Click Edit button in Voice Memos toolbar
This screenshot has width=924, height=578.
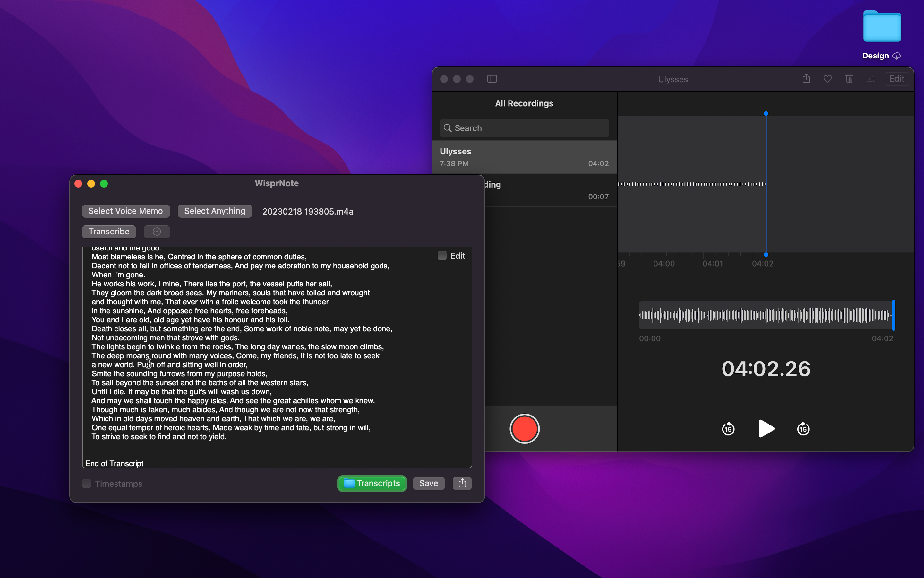pos(896,79)
